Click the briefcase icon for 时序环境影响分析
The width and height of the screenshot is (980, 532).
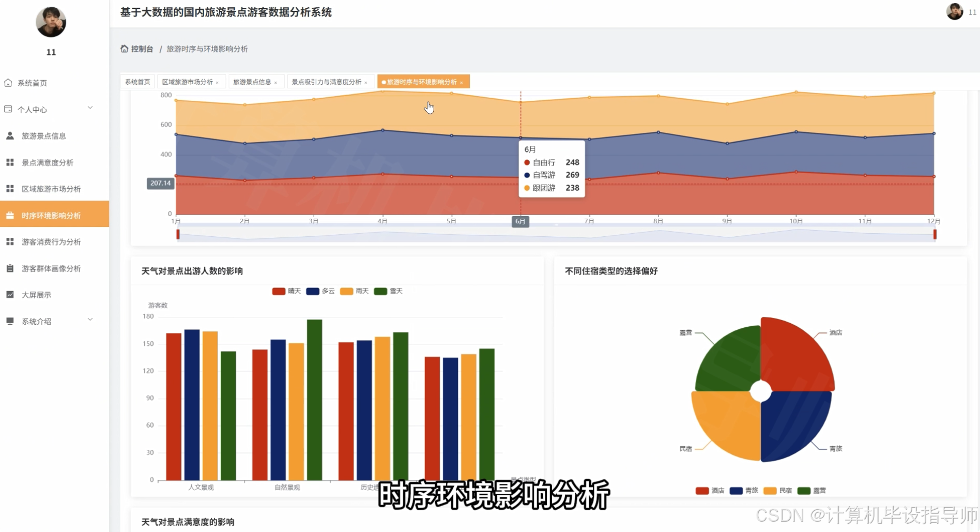[x=10, y=215]
